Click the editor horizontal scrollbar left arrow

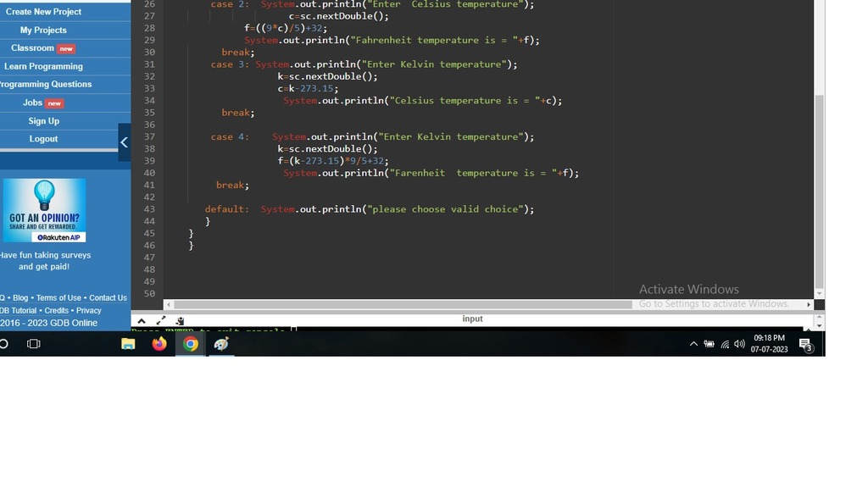[x=169, y=304]
